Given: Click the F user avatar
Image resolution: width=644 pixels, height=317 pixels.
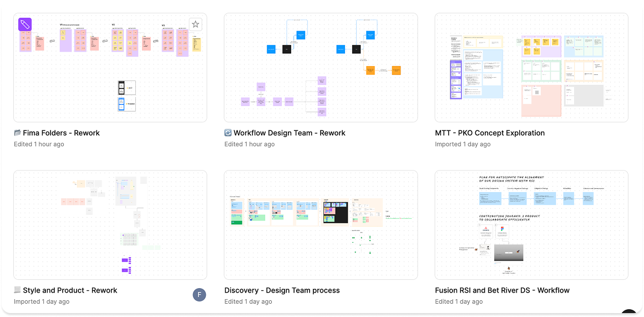Looking at the screenshot, I should click(199, 295).
